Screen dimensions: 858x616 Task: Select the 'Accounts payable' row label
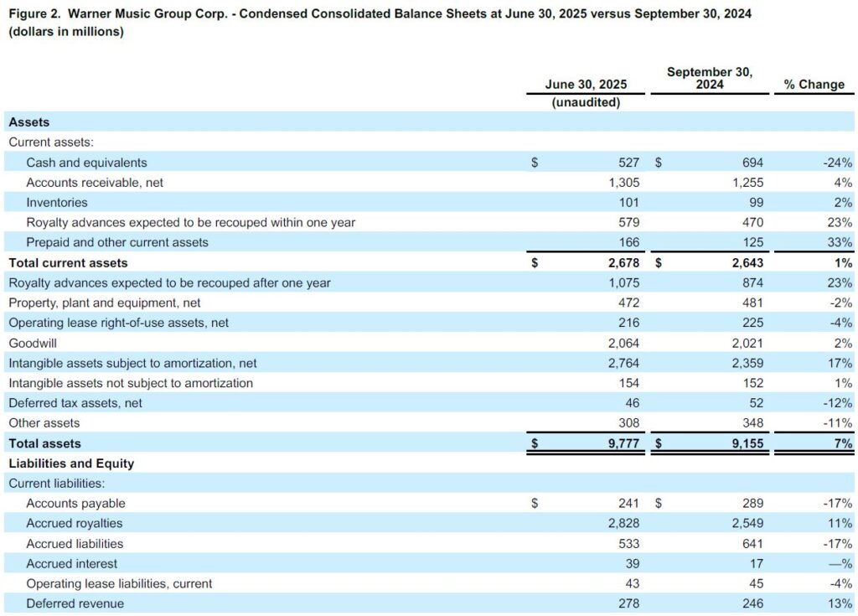click(75, 504)
